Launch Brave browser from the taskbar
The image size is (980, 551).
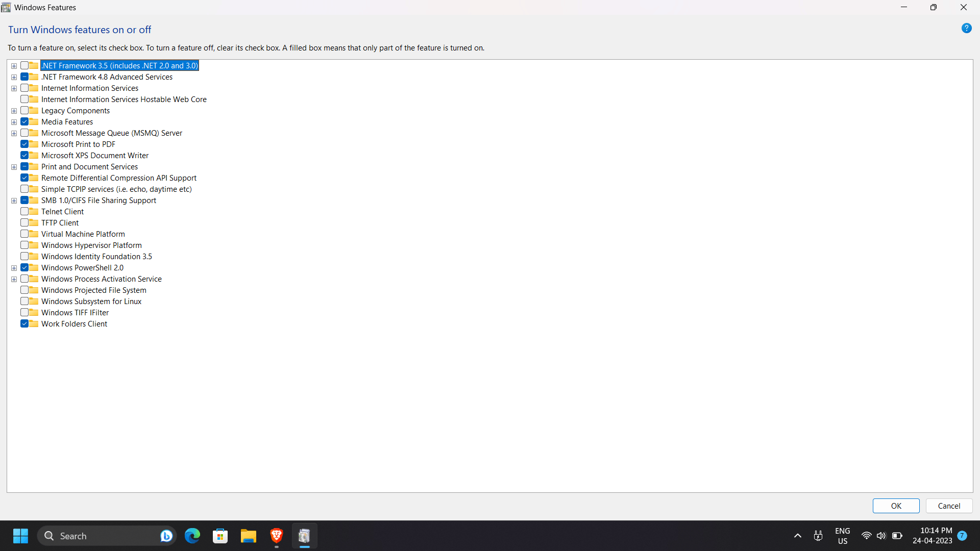pyautogui.click(x=277, y=536)
